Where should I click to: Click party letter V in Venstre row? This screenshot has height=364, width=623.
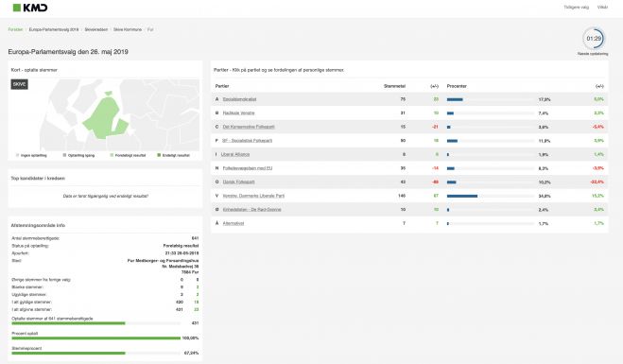pos(216,196)
